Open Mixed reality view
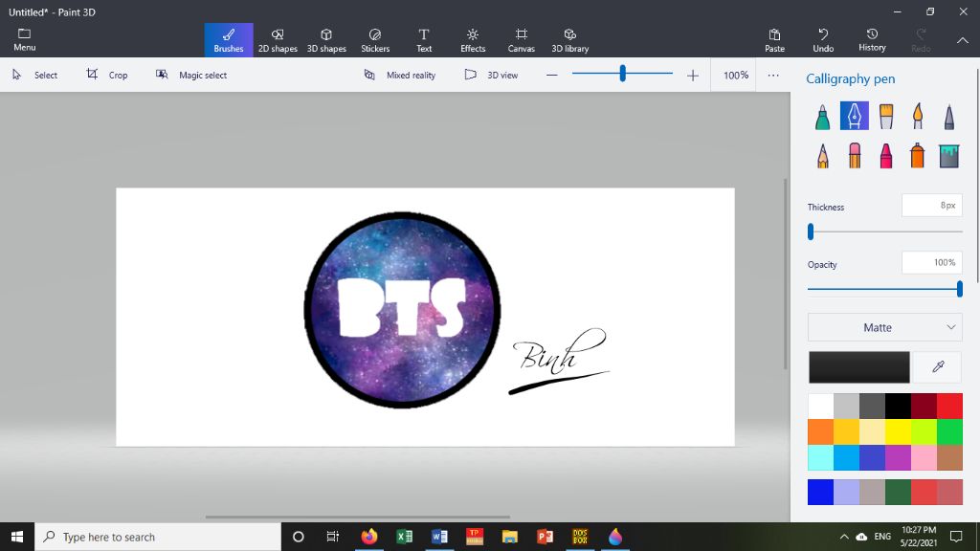 pyautogui.click(x=400, y=75)
